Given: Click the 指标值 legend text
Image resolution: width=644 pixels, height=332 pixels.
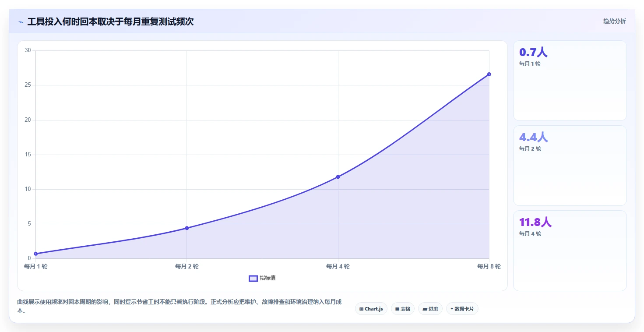Looking at the screenshot, I should pyautogui.click(x=267, y=278).
